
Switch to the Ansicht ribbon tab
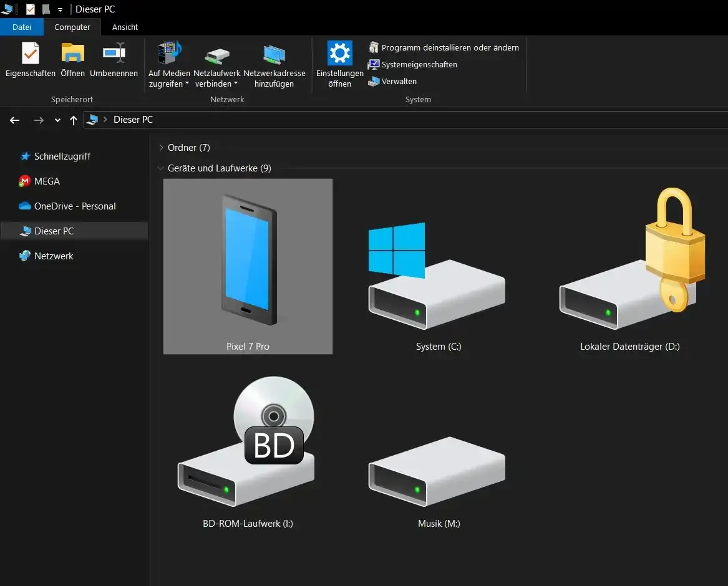tap(125, 27)
